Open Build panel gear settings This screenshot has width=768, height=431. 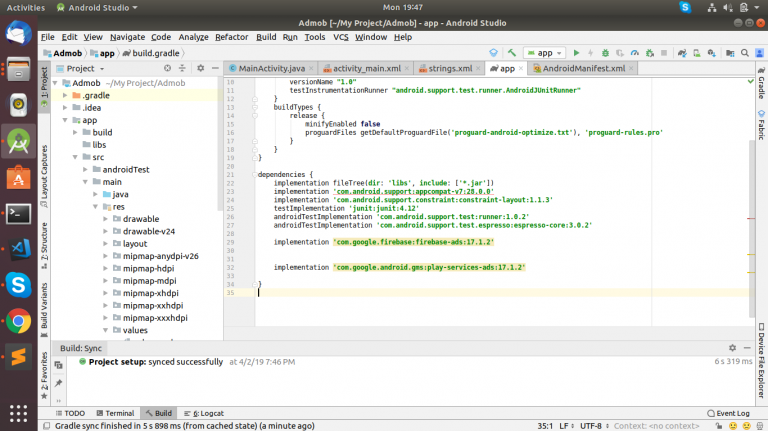[x=732, y=348]
